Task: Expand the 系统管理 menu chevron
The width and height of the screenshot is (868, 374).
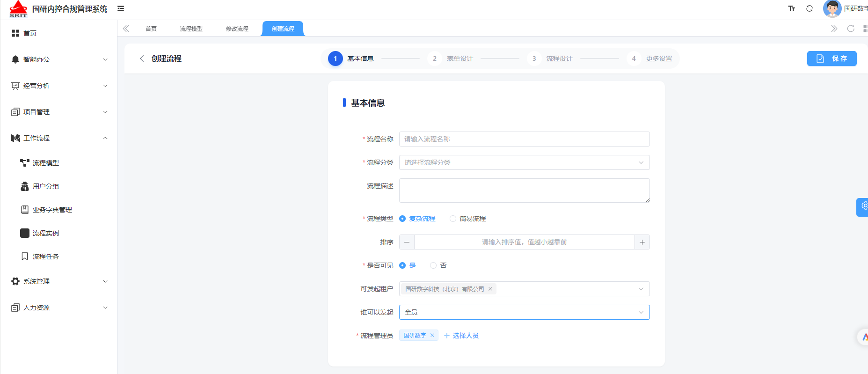Action: coord(105,281)
